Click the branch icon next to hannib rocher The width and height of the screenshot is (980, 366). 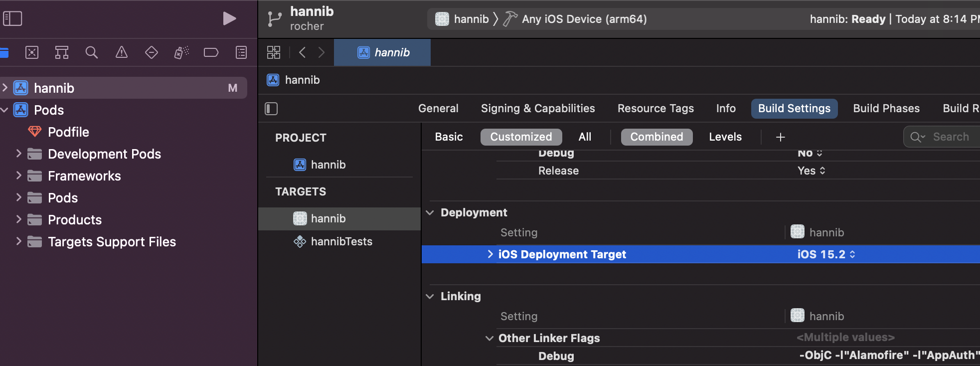tap(275, 19)
